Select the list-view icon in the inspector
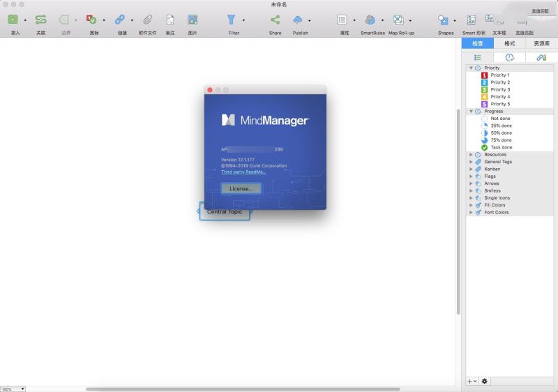The image size is (558, 392). coord(478,58)
